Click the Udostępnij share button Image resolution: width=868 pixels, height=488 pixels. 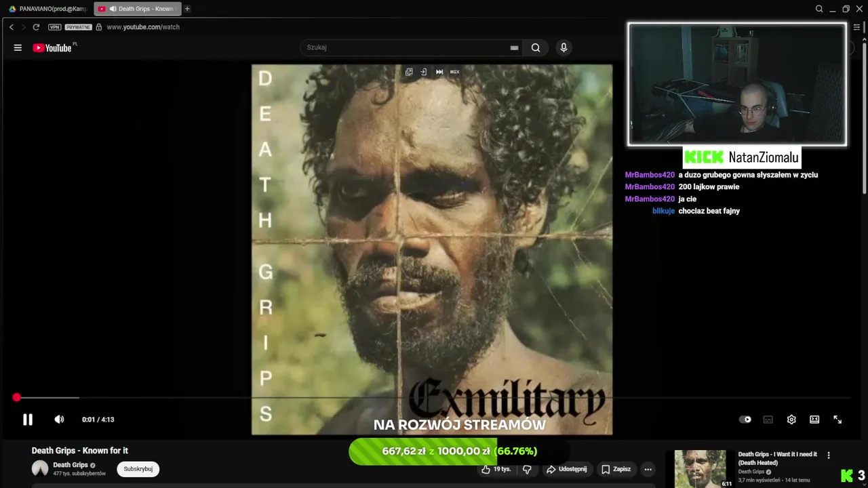[x=567, y=469]
